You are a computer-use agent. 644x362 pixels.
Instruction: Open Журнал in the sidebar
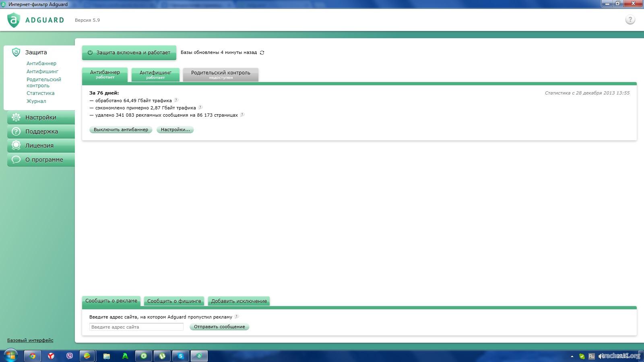[36, 101]
